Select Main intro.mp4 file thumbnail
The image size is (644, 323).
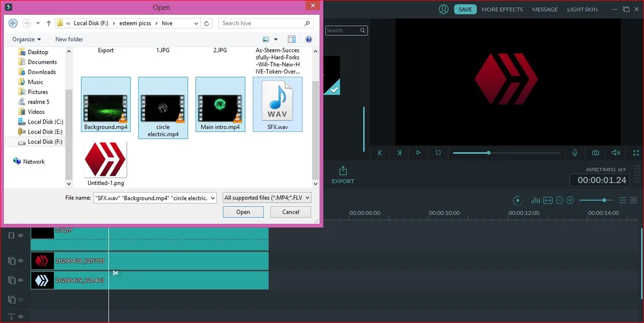coord(220,104)
